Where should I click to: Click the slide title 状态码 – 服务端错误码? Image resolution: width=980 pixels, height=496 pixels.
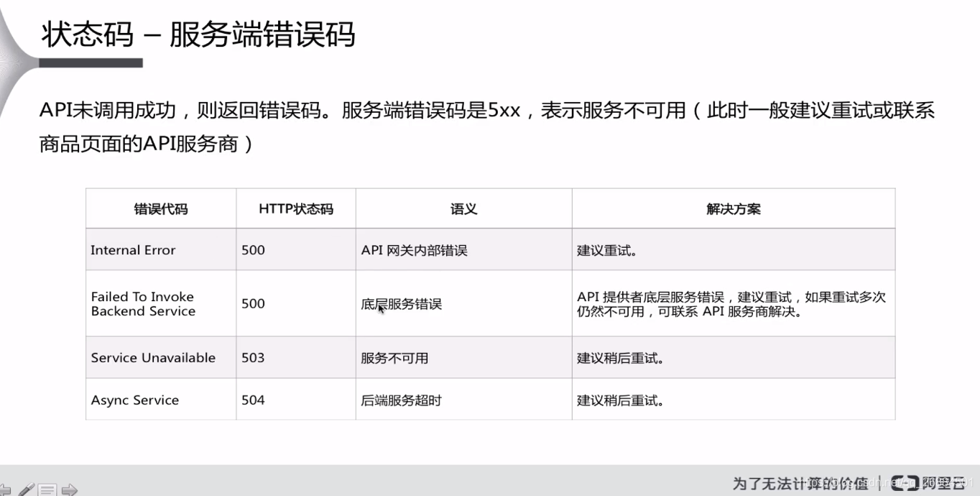point(198,35)
